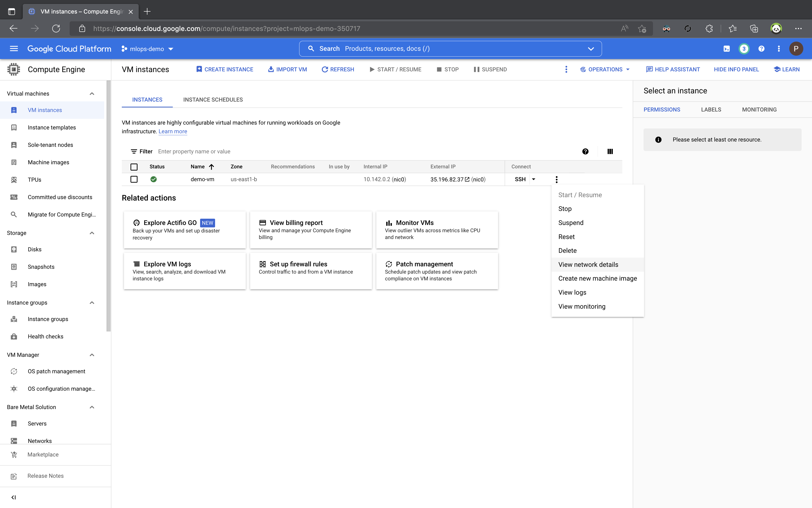This screenshot has height=508, width=812.
Task: Reload page with browser refresh icon
Action: click(x=56, y=29)
